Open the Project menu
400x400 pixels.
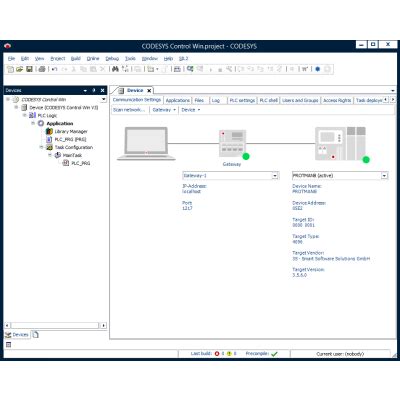coord(58,58)
